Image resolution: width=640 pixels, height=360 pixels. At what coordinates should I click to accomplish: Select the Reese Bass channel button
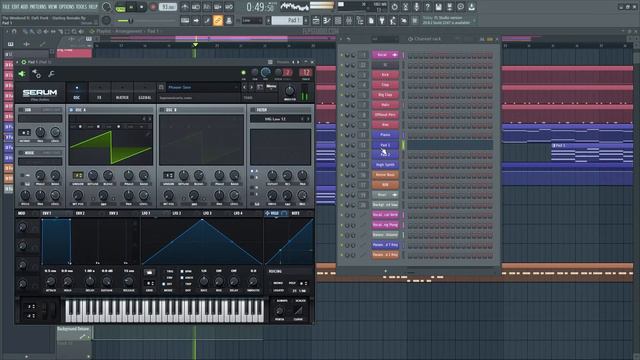(385, 175)
